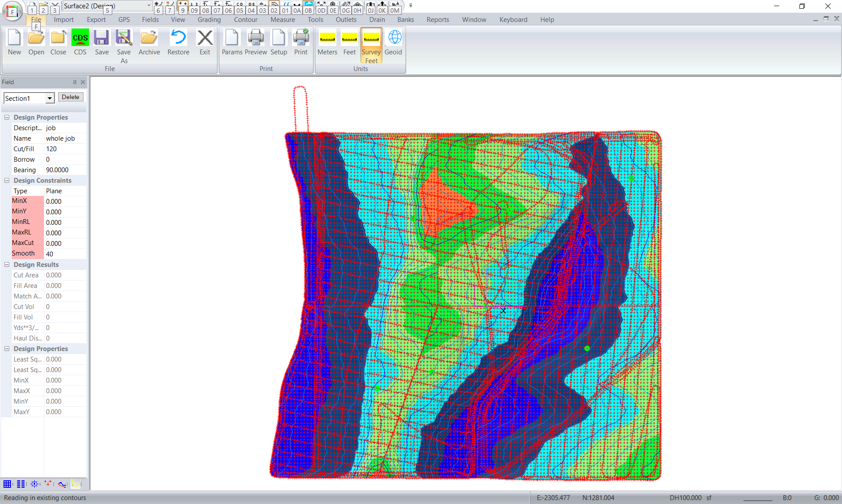Open the Contour ribbon tab
The image size is (842, 504).
click(246, 20)
